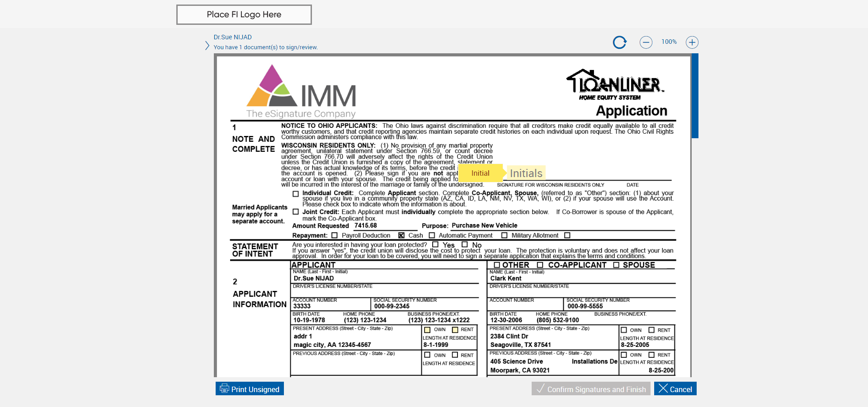The height and width of the screenshot is (407, 868).
Task: Click the address line 2384 Clint Dr
Action: [509, 336]
